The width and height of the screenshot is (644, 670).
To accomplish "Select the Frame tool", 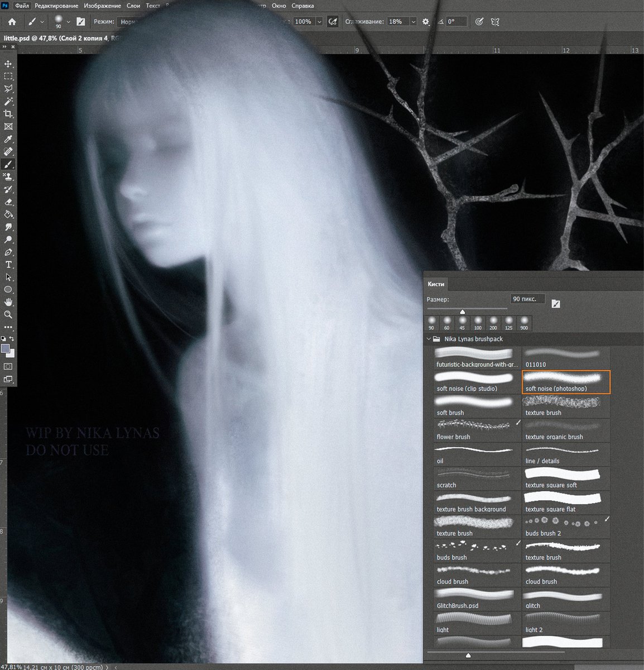I will pyautogui.click(x=8, y=127).
